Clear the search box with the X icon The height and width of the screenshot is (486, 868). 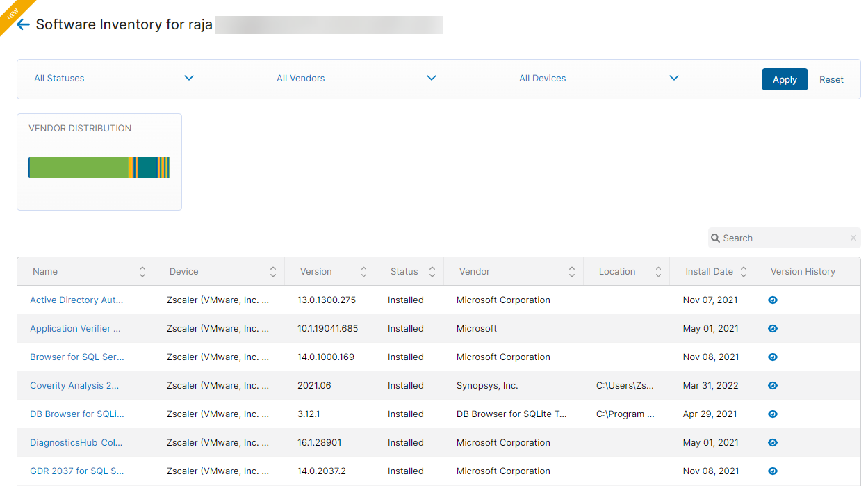[x=853, y=238]
